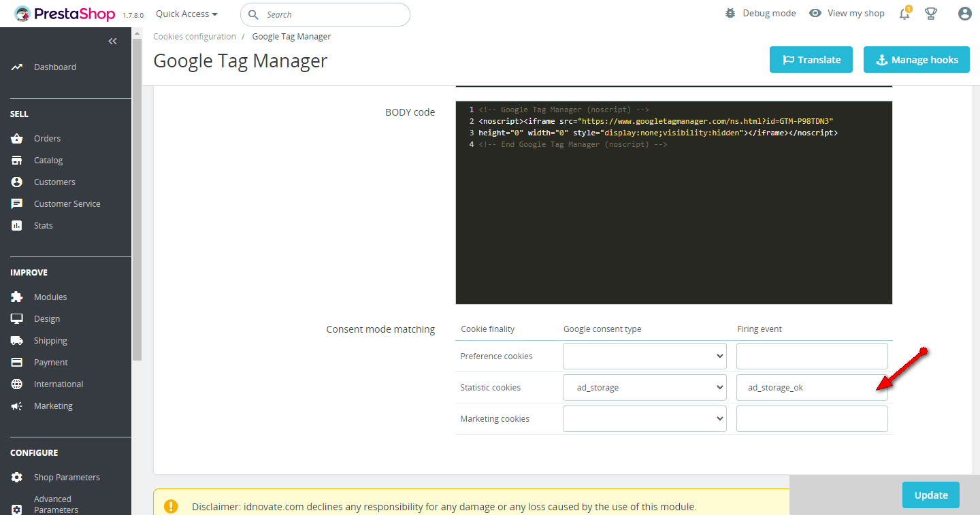Go to Shop Parameters menu item

(x=67, y=478)
